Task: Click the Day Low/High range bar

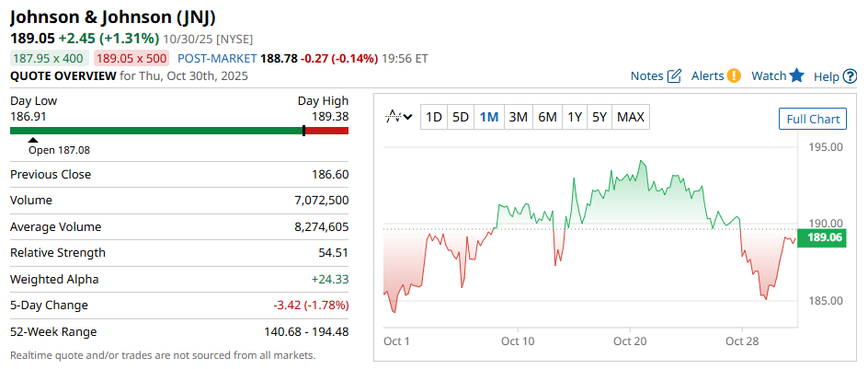Action: (x=179, y=131)
